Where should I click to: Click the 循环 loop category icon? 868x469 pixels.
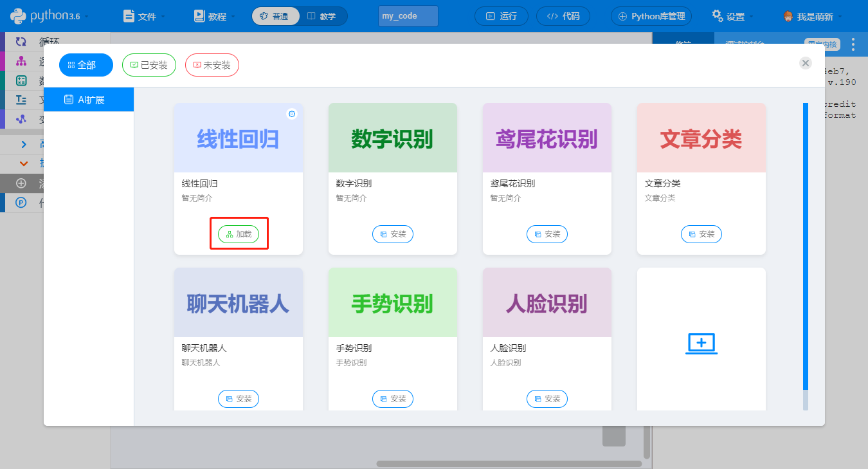pos(21,42)
